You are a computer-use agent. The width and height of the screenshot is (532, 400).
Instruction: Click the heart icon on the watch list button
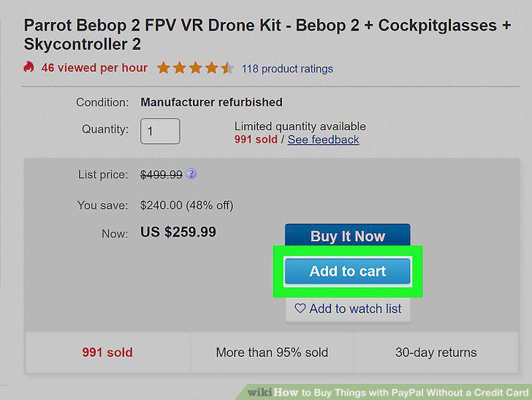[x=300, y=309]
